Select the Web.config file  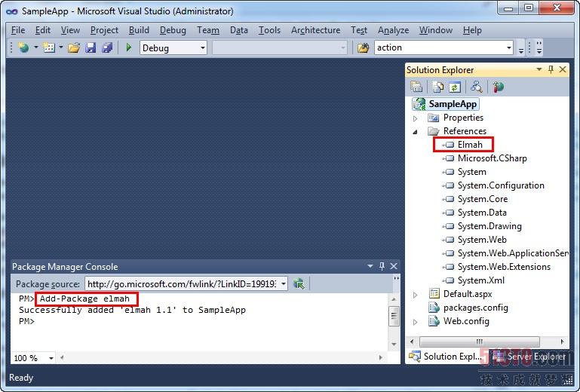point(466,321)
